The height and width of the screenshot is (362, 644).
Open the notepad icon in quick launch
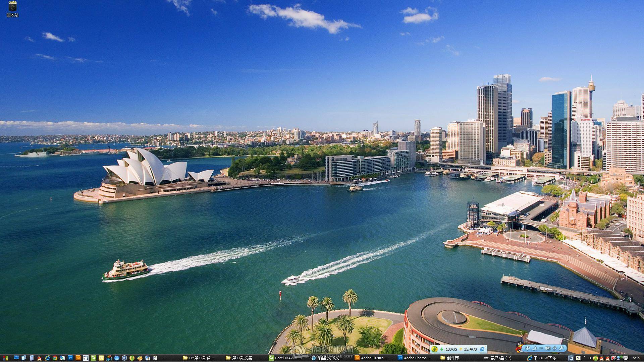tap(155, 358)
